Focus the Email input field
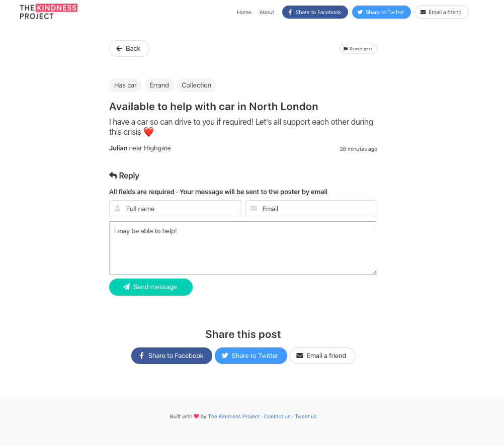Screen dimensions: 504x446 311,209
